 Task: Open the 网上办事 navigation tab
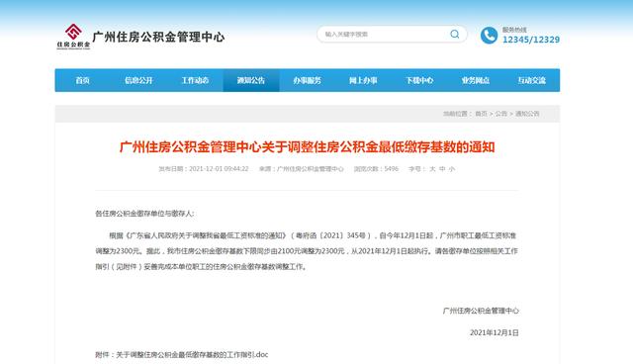(x=363, y=80)
